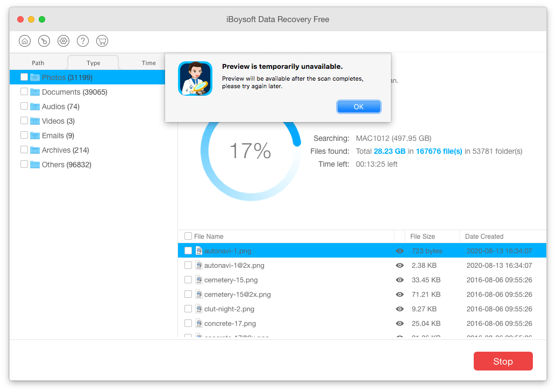556x392 pixels.
Task: Preview clut-night-2.png using the eye icon
Action: pos(400,309)
